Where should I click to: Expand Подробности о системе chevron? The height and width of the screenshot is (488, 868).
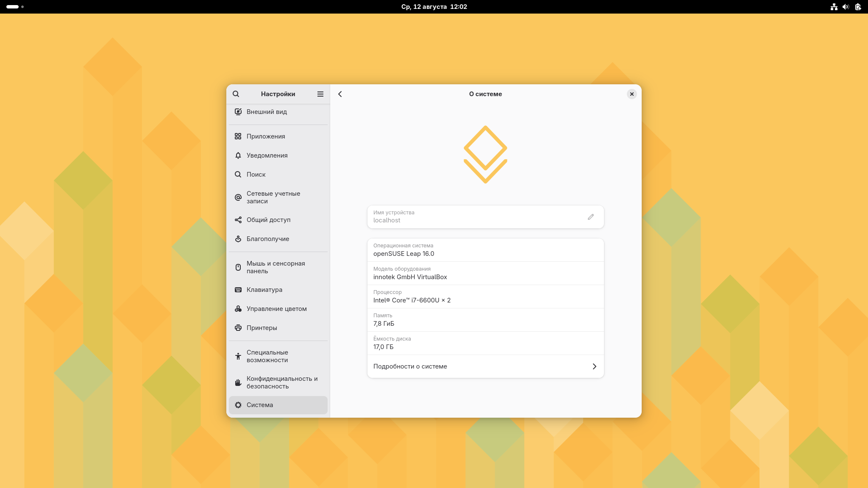click(594, 366)
